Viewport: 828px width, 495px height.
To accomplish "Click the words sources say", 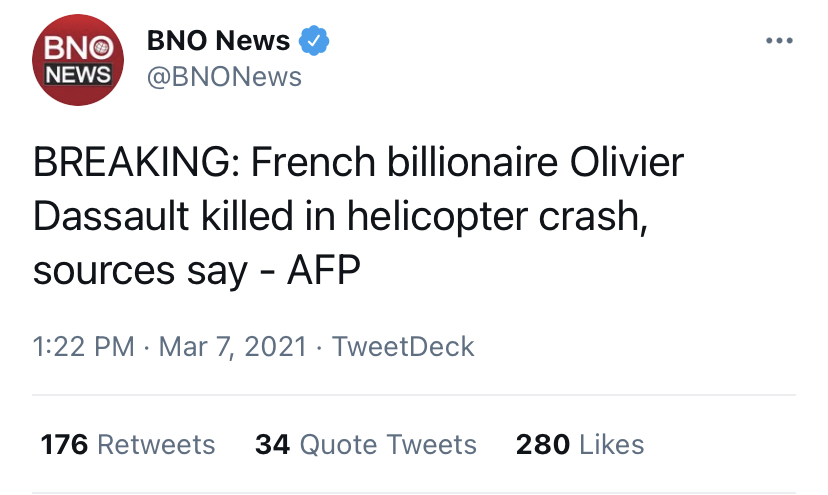I will [x=140, y=271].
